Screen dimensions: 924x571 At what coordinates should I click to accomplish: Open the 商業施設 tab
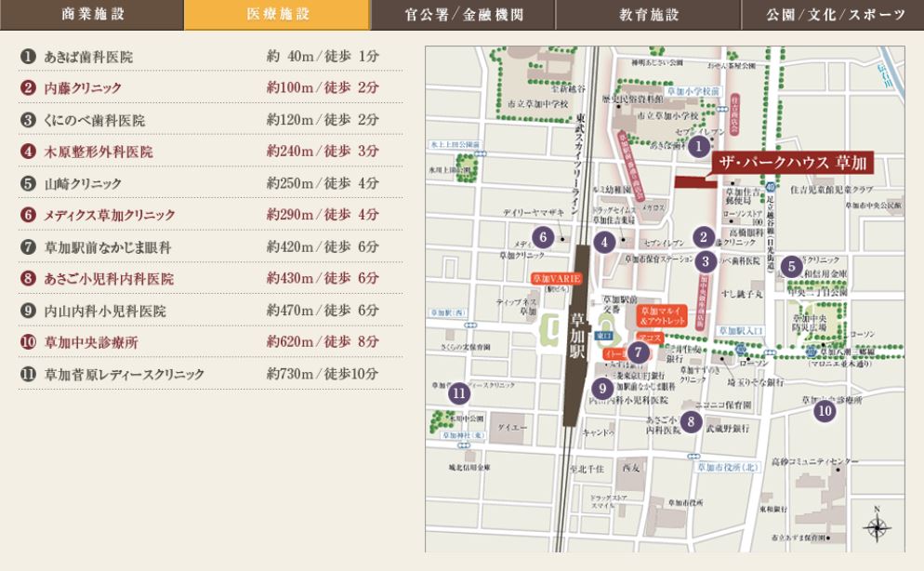point(92,15)
